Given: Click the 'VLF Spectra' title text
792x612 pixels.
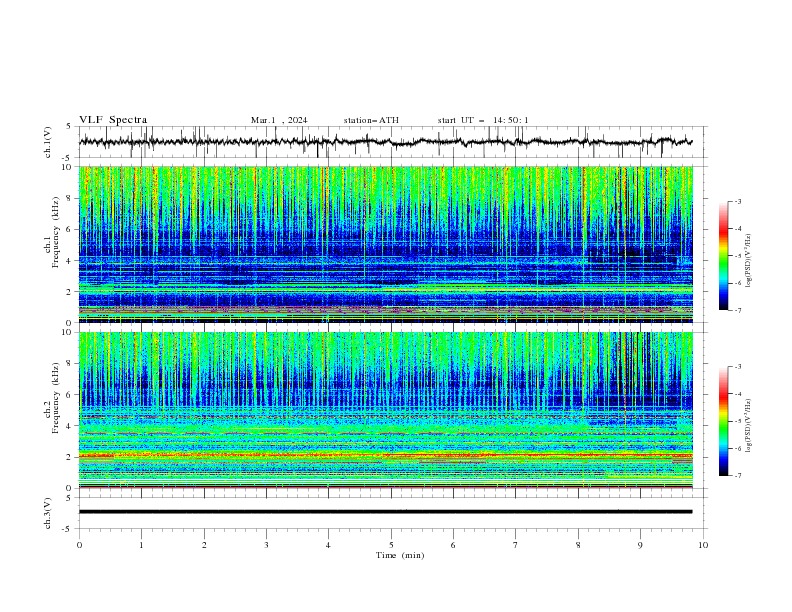Looking at the screenshot, I should click(x=113, y=120).
